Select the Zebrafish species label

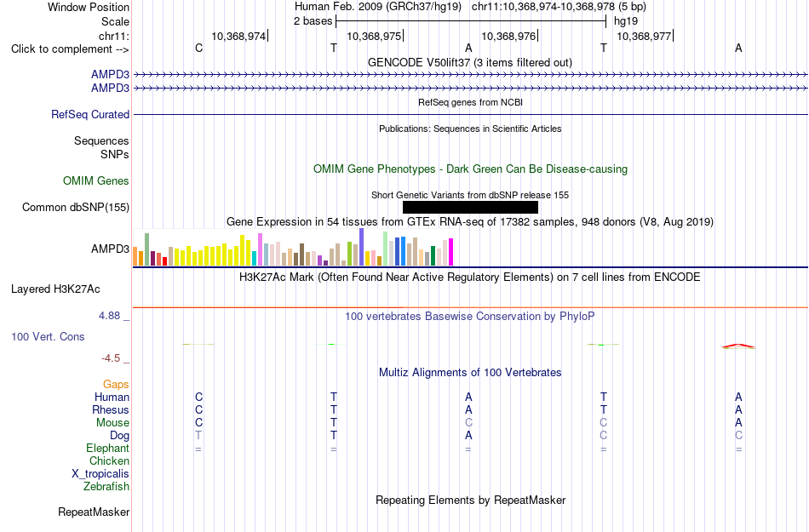pos(106,486)
